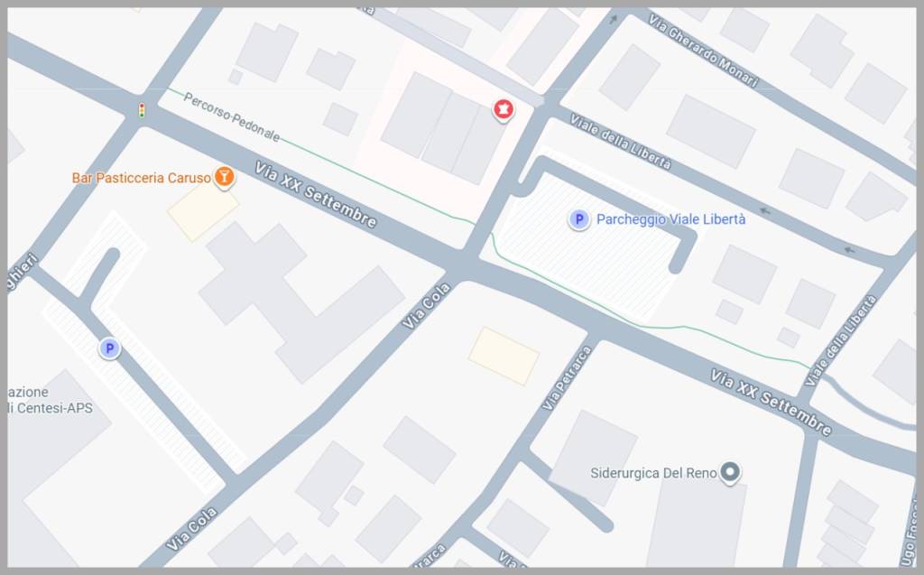Click the diagonal Viale della Libertà label
This screenshot has height=575, width=924.
point(620,142)
